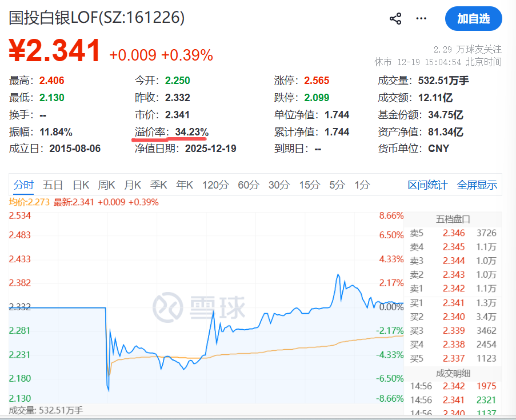This screenshot has height=420, width=516.
Task: Click the 单位净值 1.744 value
Action: coord(337,114)
